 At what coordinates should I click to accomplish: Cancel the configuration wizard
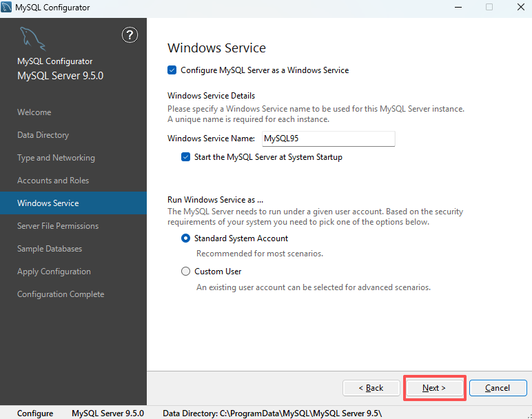498,388
